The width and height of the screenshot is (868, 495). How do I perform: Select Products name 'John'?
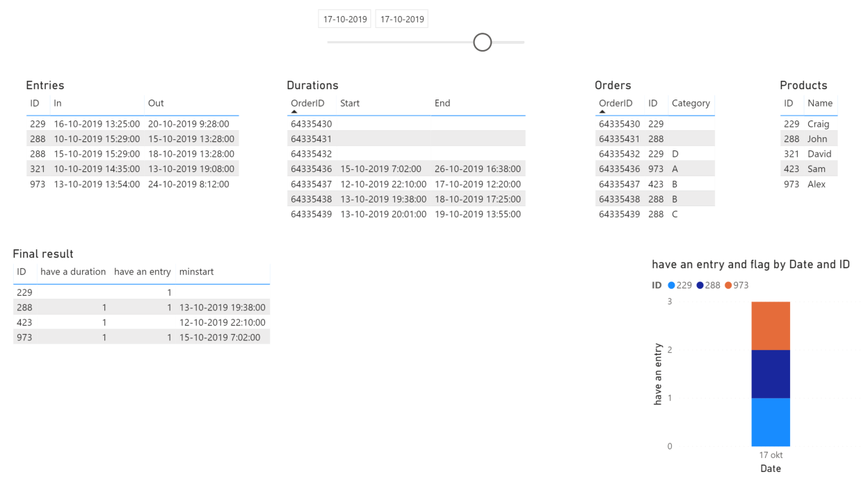pos(817,139)
